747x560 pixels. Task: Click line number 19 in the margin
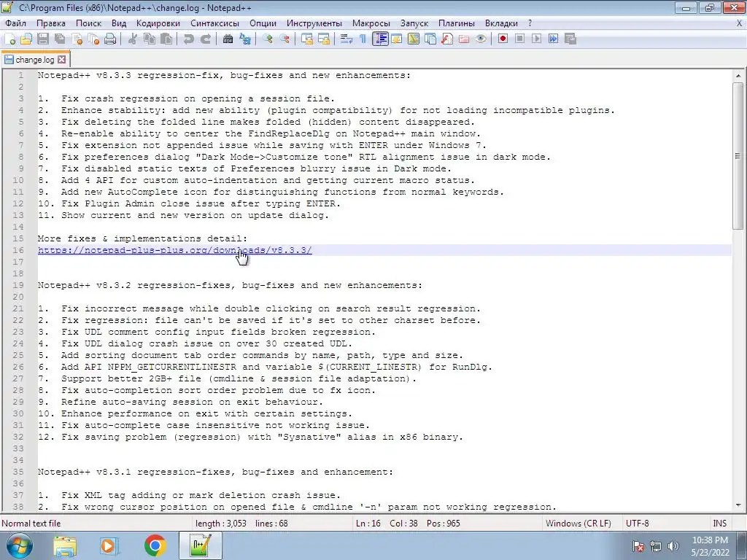pos(18,285)
